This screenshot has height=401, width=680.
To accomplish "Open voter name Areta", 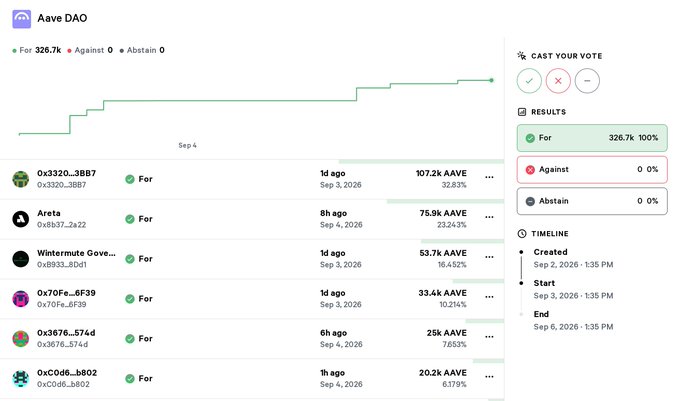I will tap(49, 213).
